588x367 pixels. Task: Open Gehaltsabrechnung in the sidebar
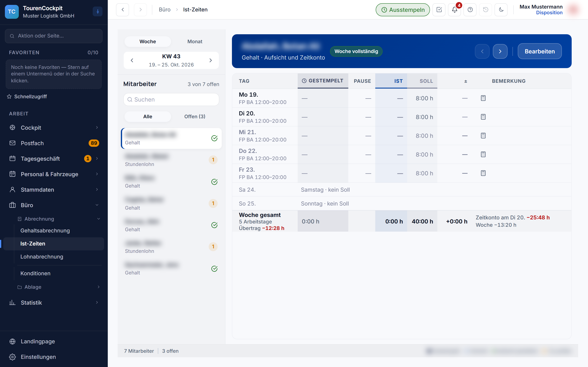click(45, 230)
